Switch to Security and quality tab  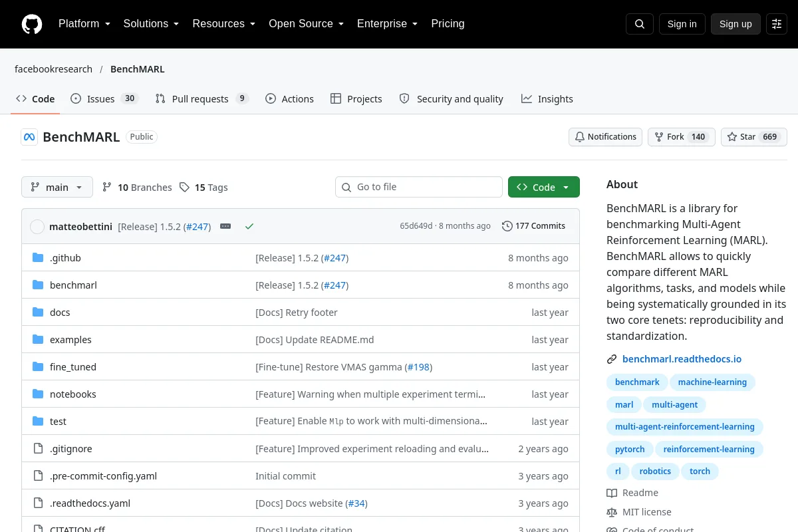click(x=451, y=99)
